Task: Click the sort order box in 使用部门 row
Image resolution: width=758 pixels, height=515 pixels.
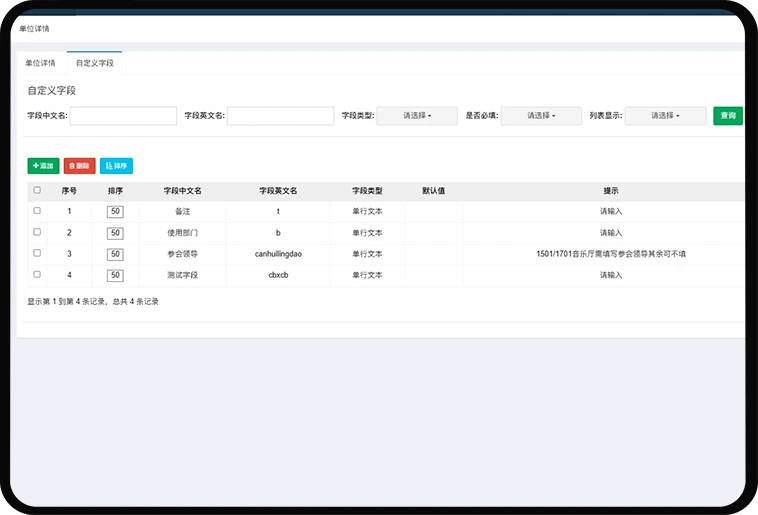Action: (115, 233)
